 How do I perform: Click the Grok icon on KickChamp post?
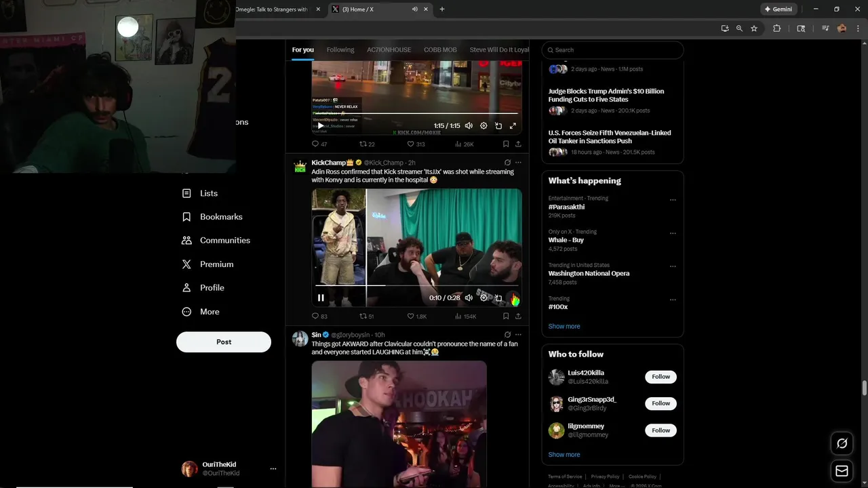tap(507, 163)
